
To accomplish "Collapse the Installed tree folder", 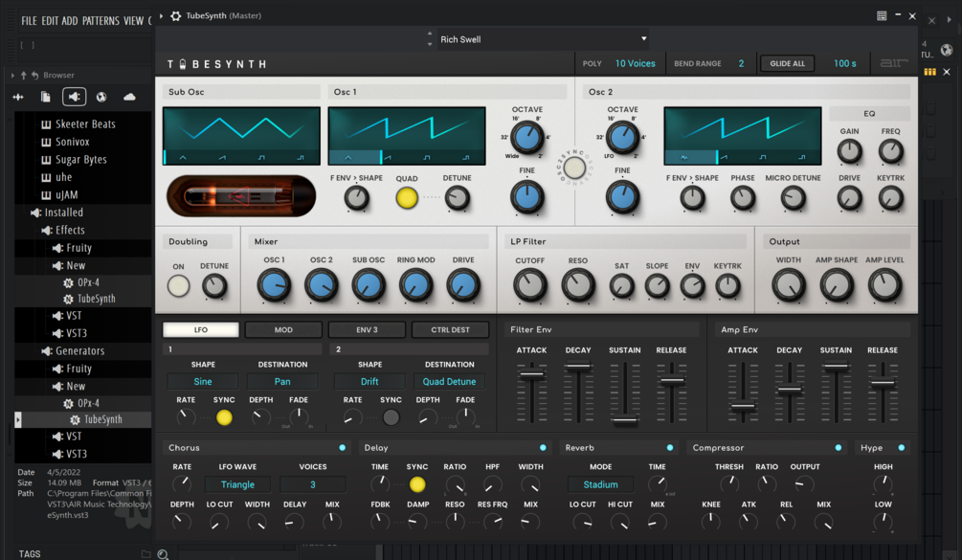I will coord(57,213).
